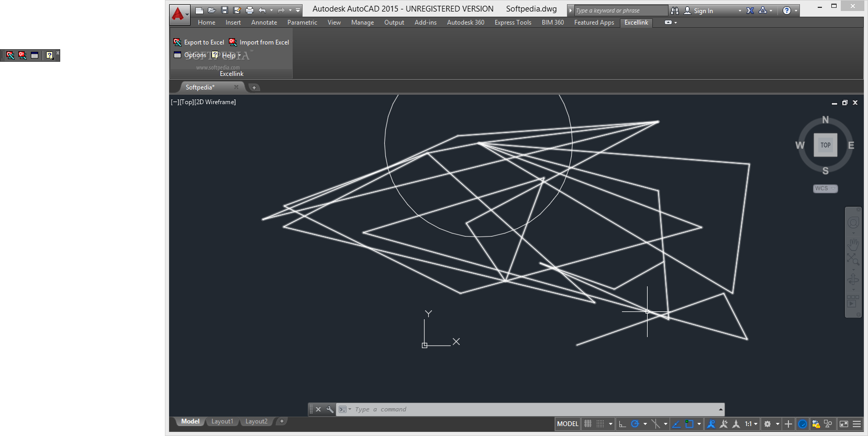Image resolution: width=868 pixels, height=436 pixels.
Task: Click the Help question mark icon
Action: tap(787, 10)
